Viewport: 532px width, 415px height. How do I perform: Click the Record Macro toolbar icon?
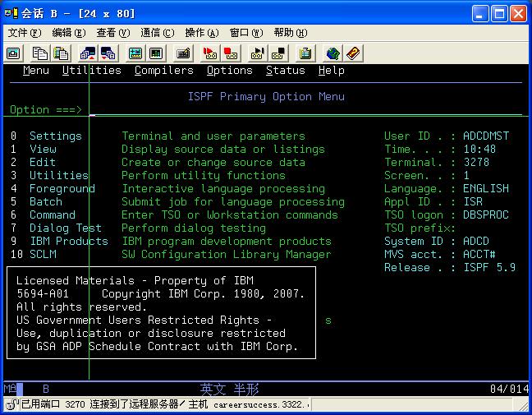[x=210, y=53]
